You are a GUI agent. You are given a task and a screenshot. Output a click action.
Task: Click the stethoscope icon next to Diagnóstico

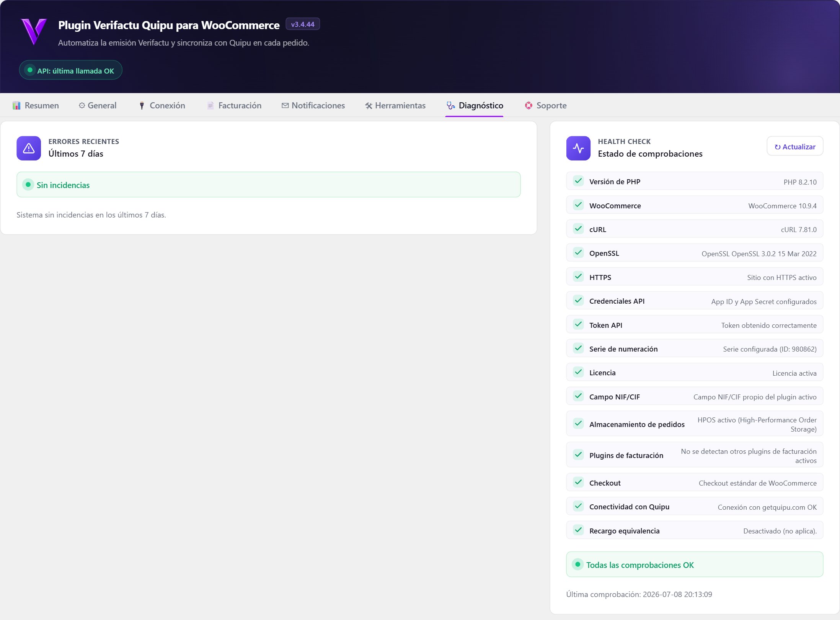coord(451,105)
